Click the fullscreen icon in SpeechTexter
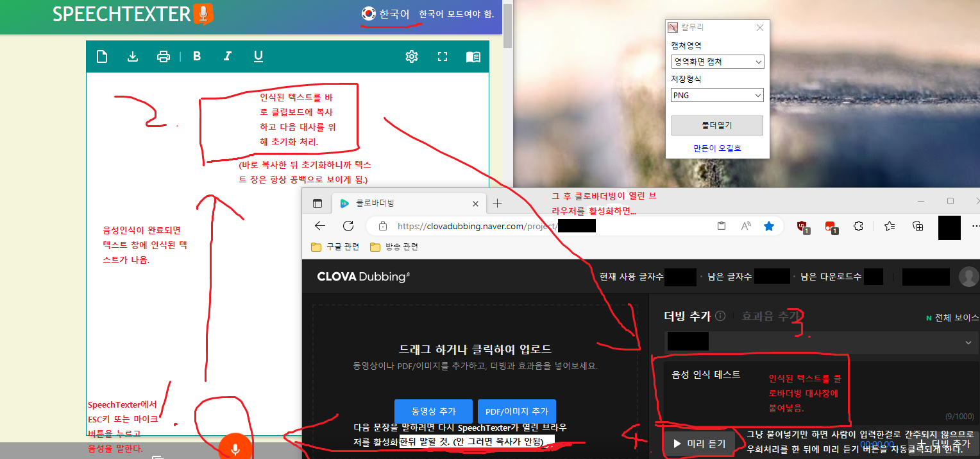Image resolution: width=980 pixels, height=459 pixels. (x=443, y=56)
